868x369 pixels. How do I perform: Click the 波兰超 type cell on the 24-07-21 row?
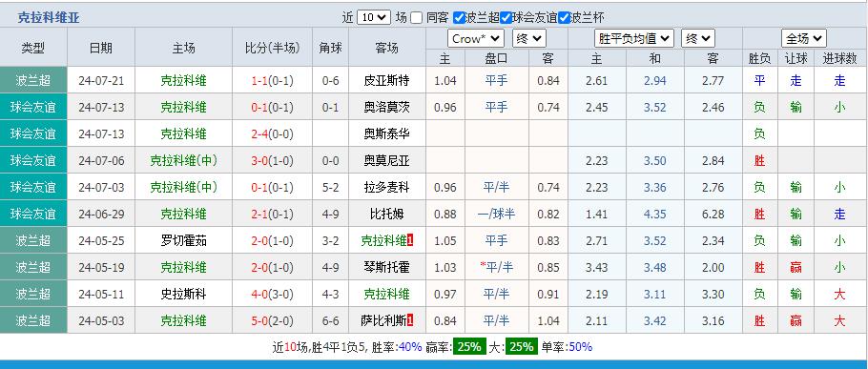click(x=33, y=81)
